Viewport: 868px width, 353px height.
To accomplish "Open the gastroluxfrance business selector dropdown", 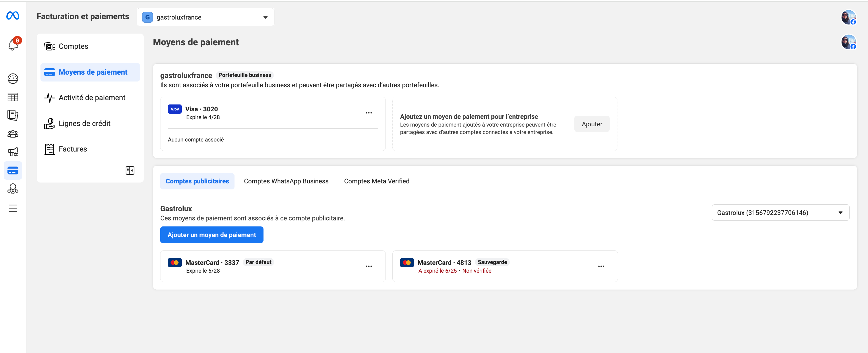I will (205, 17).
